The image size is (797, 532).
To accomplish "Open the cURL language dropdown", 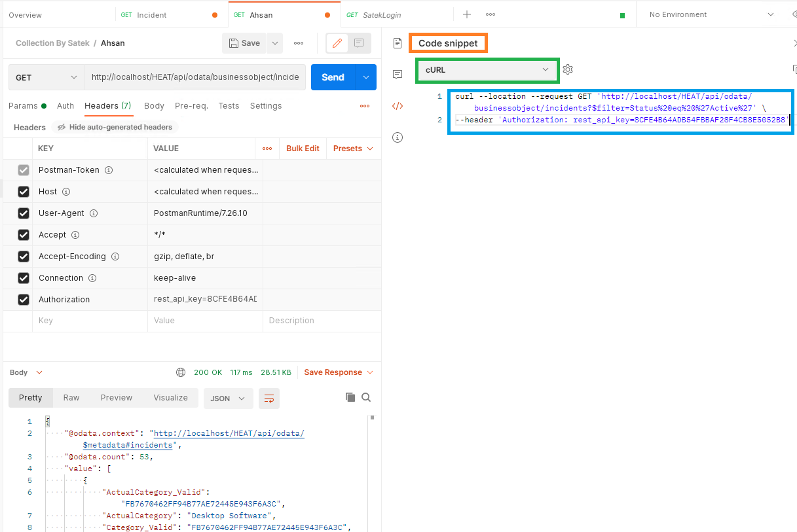I will (x=487, y=69).
